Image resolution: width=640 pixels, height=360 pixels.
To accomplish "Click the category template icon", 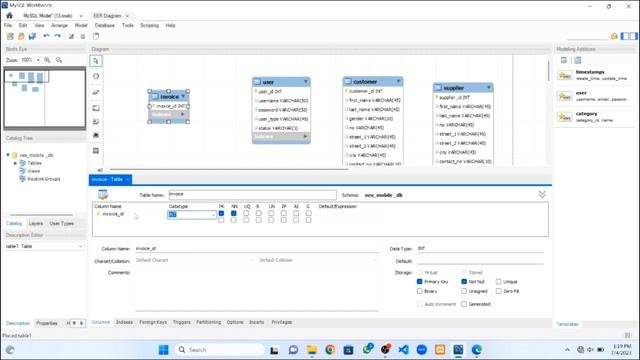I will pos(565,117).
